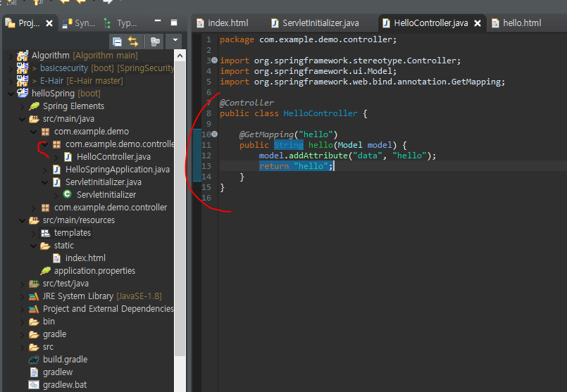Screen dimensions: 567x392
Task: Click the Package Explorer vertical scrollbar track
Action: point(180,372)
